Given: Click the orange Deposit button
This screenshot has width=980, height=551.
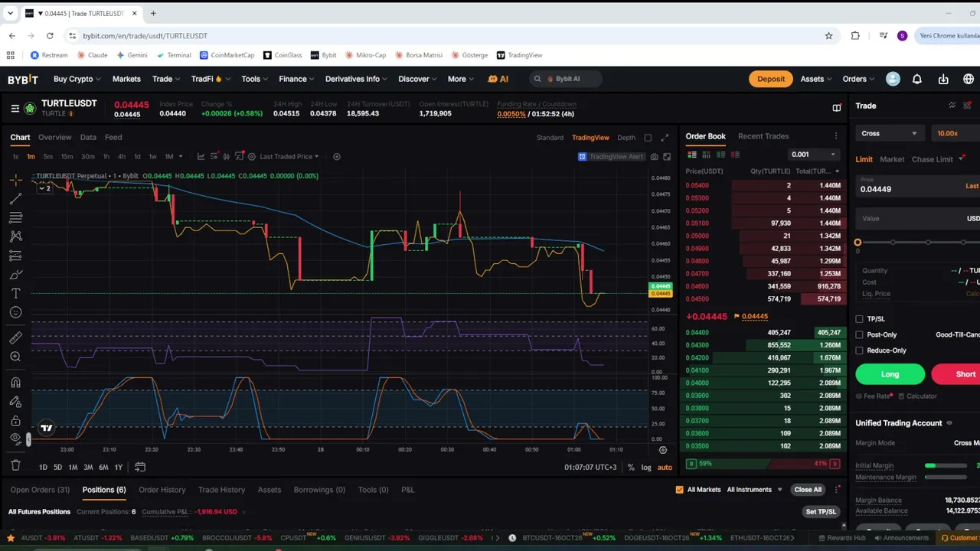Looking at the screenshot, I should (x=771, y=79).
